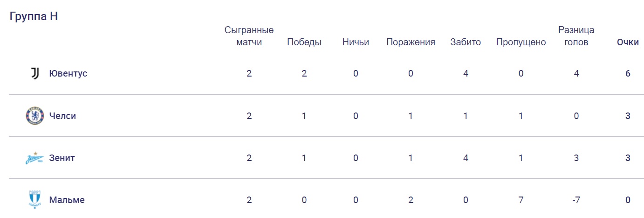
Task: Click the Zenit club logo
Action: tap(34, 158)
